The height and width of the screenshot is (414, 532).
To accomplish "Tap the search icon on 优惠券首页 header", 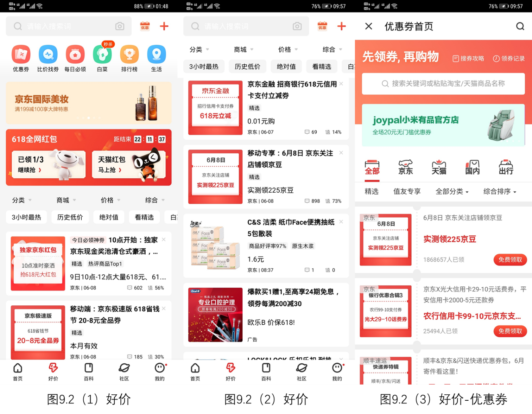I will click(x=520, y=26).
